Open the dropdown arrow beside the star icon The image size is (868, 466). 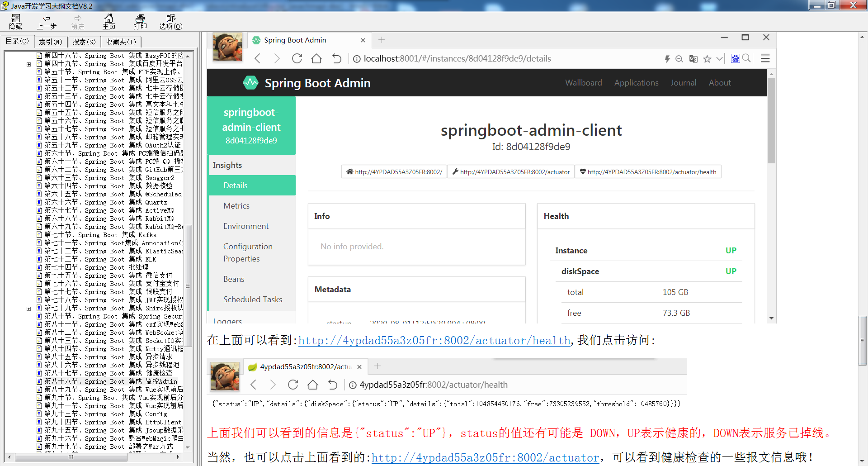[x=719, y=59]
